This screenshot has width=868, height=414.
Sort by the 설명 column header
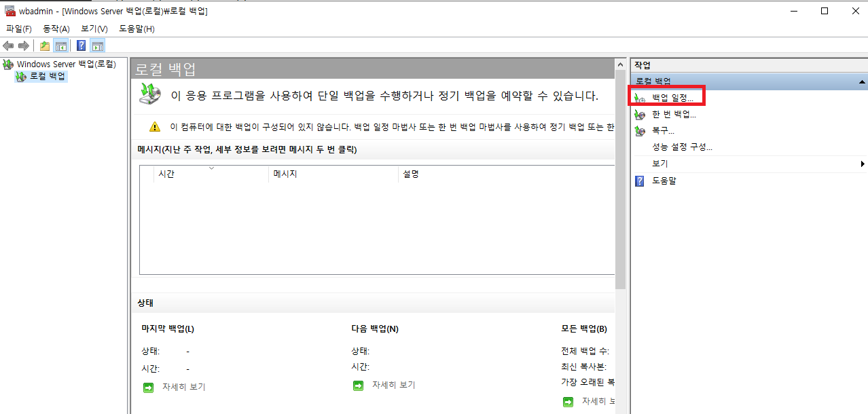tap(507, 174)
